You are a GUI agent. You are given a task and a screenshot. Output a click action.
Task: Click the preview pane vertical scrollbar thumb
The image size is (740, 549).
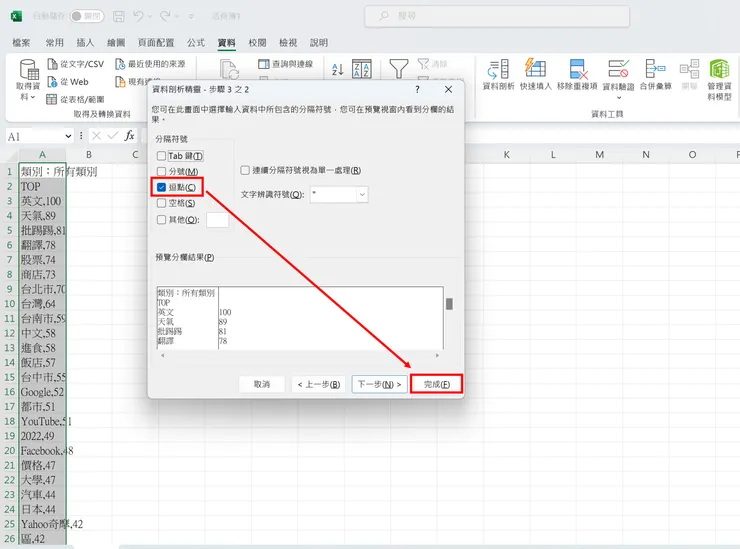pyautogui.click(x=449, y=304)
